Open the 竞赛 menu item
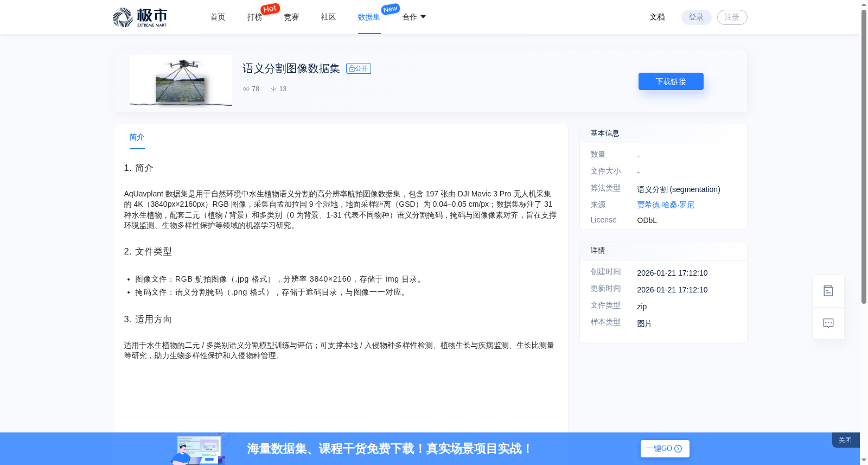The height and width of the screenshot is (465, 868). [x=292, y=17]
